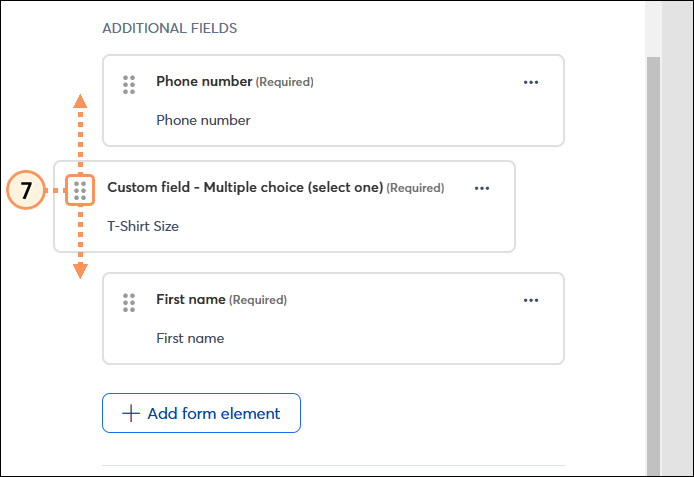The height and width of the screenshot is (477, 694).
Task: Click the orange downward arrow indicator
Action: 80,271
